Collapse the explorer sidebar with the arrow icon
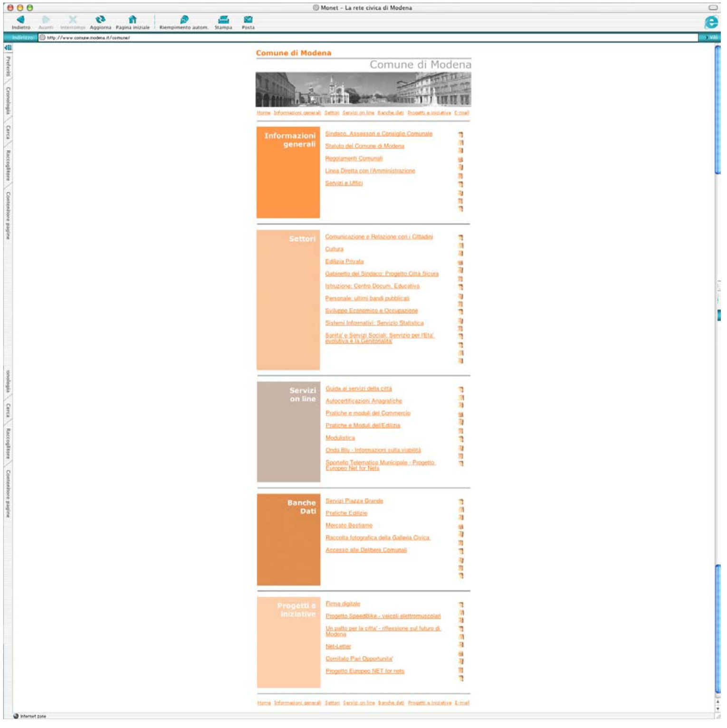This screenshot has width=727, height=728. pos(8,48)
